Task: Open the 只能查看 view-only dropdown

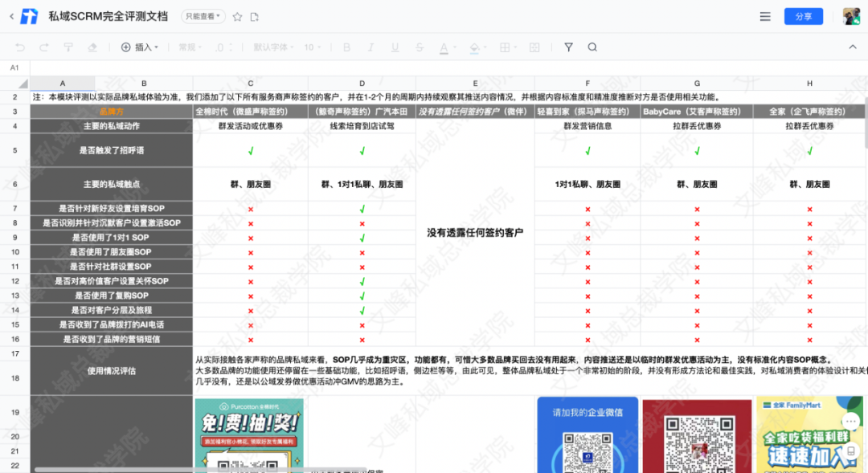Action: click(x=203, y=17)
